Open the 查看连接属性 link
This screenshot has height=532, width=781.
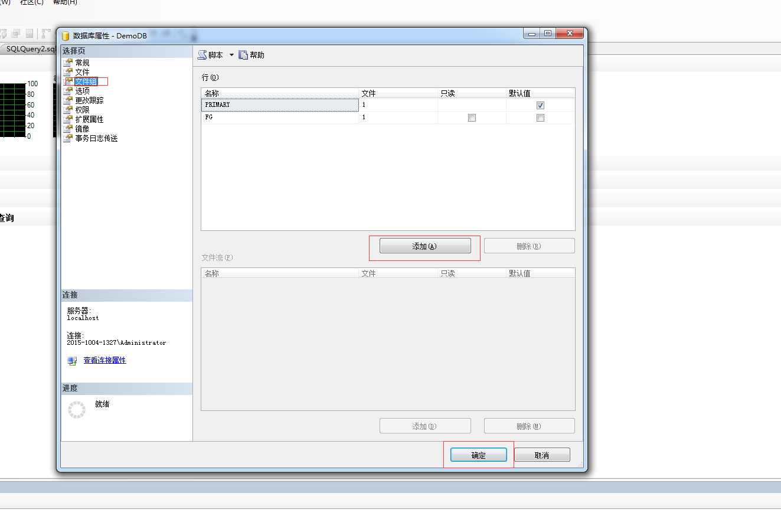pos(104,360)
